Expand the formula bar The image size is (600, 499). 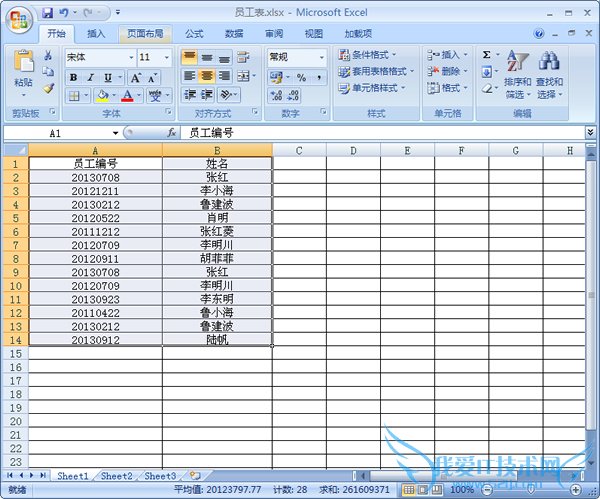[590, 132]
